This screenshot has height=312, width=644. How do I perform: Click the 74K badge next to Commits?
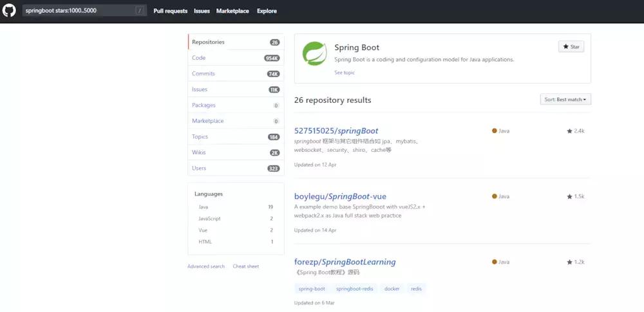click(x=274, y=74)
